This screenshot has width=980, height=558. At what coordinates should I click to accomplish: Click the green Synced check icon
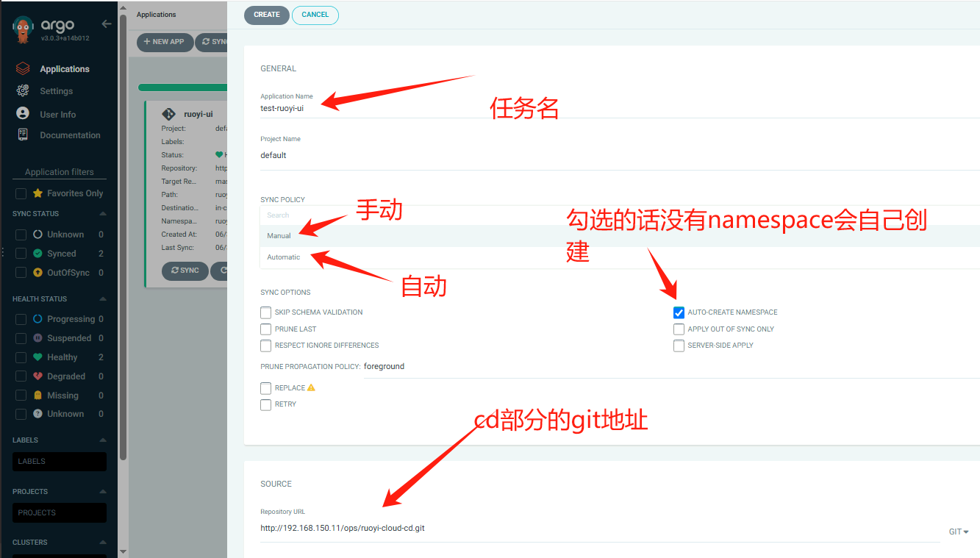click(38, 254)
